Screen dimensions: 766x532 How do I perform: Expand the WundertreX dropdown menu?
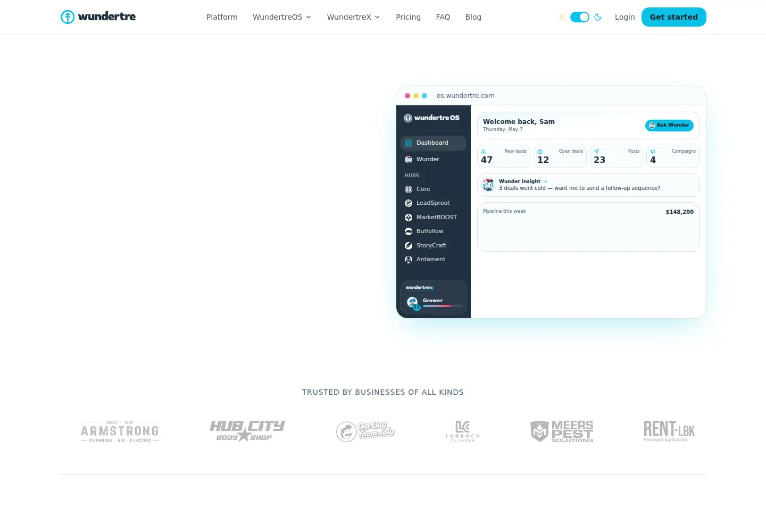coord(353,17)
